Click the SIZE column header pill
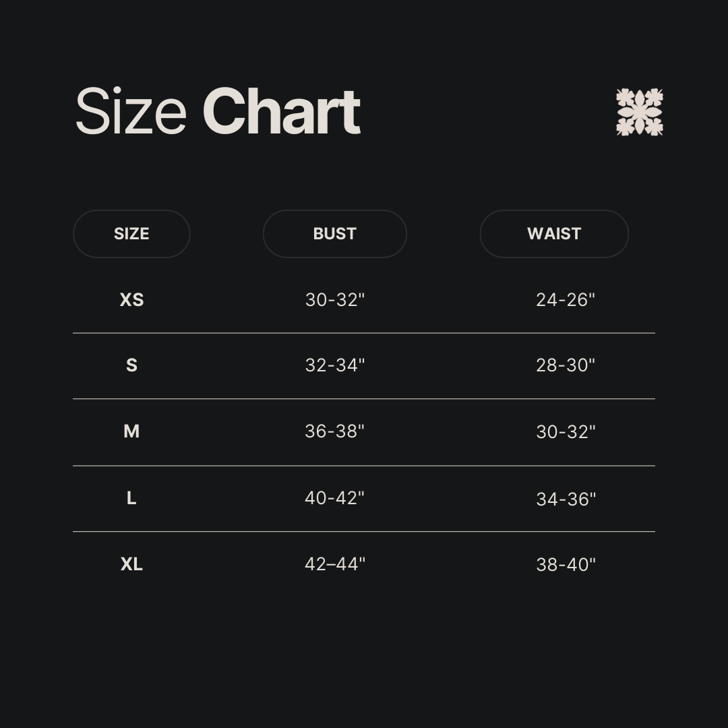 coord(131,234)
